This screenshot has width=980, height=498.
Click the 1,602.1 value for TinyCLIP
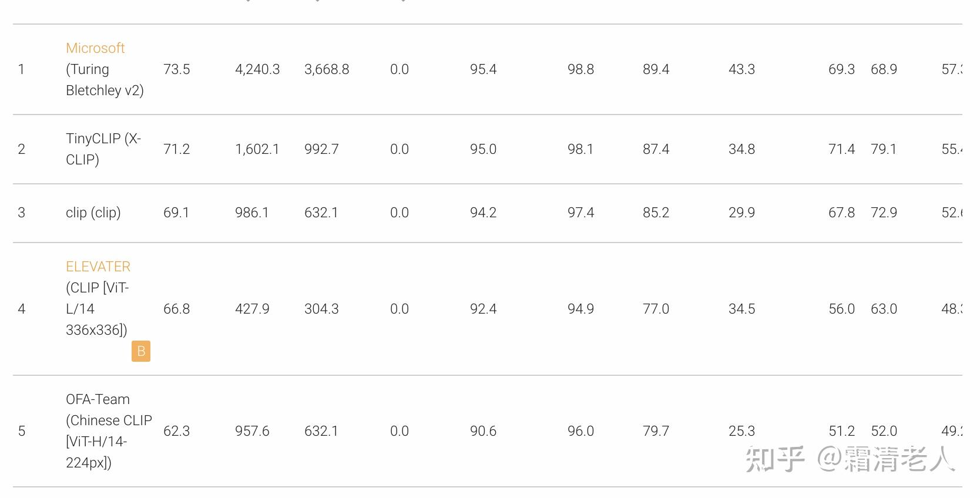coord(257,149)
